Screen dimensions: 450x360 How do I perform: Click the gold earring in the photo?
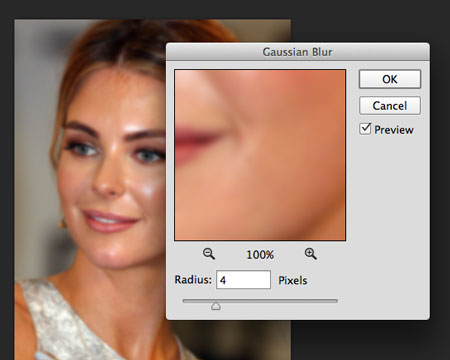click(x=62, y=223)
